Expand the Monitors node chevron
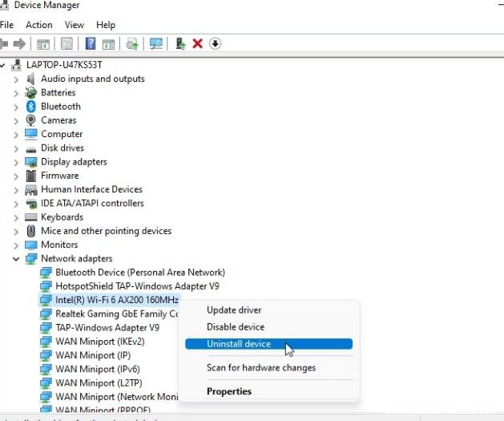Screen dimensions: 504x421 pos(16,245)
